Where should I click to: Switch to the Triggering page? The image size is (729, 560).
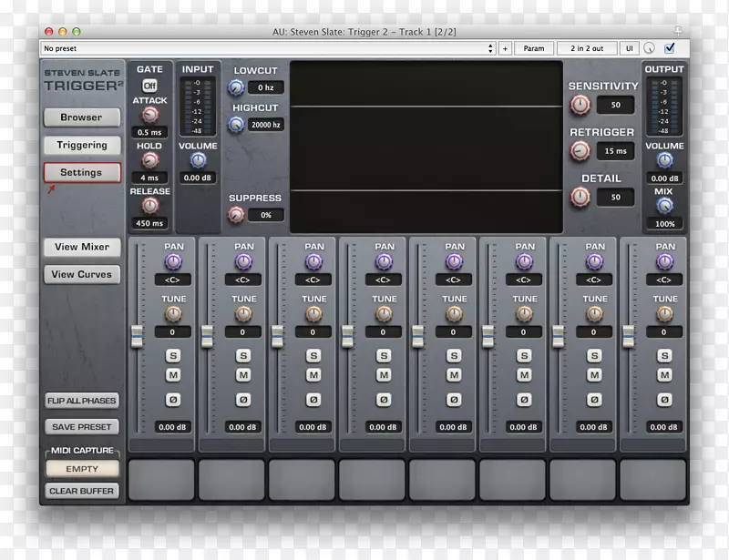[x=82, y=145]
